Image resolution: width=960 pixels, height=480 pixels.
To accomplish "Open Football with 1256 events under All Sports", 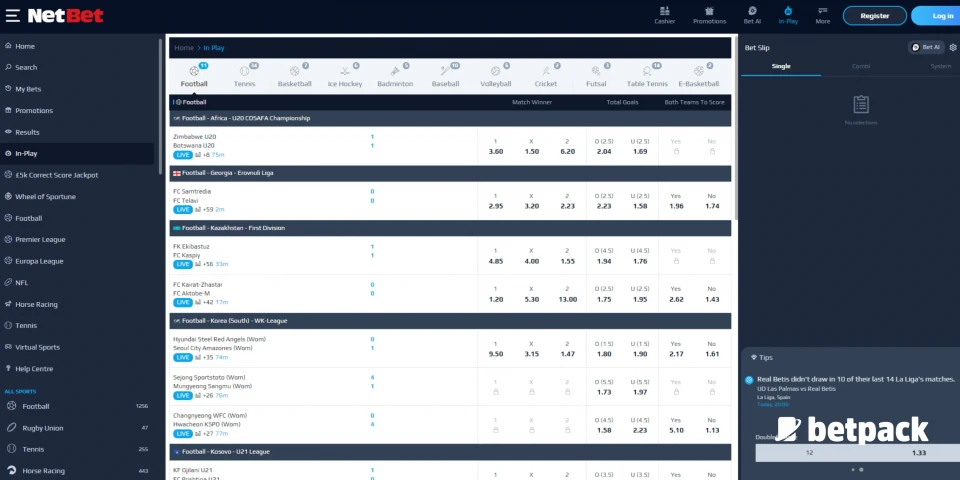I will click(77, 407).
